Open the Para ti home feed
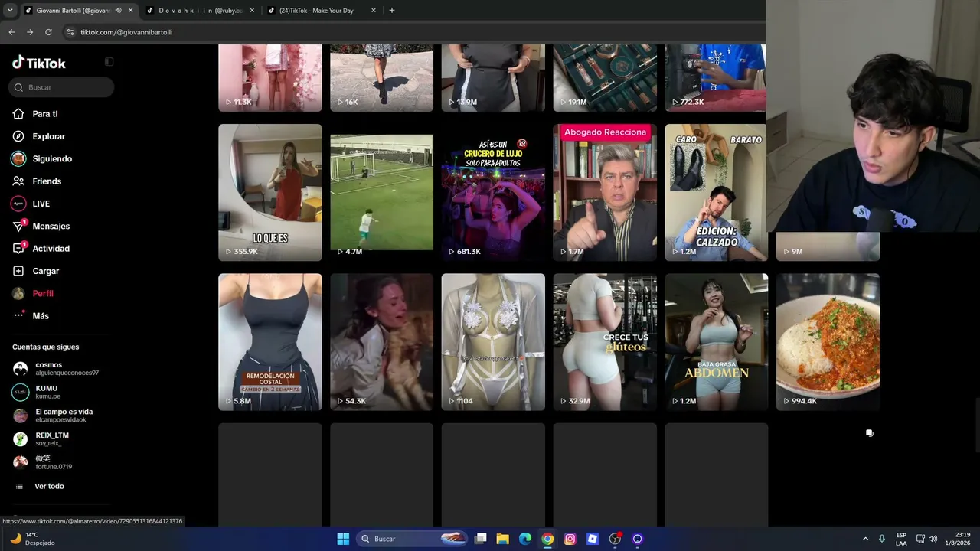 (x=45, y=114)
